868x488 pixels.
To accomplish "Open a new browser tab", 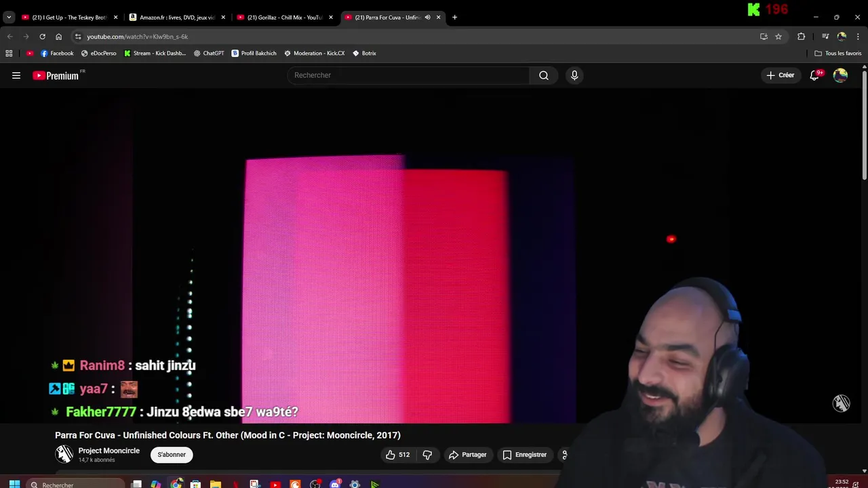I will [454, 17].
